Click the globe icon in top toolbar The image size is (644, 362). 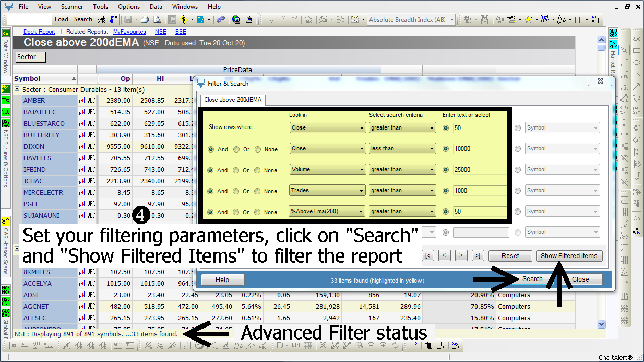[x=236, y=19]
